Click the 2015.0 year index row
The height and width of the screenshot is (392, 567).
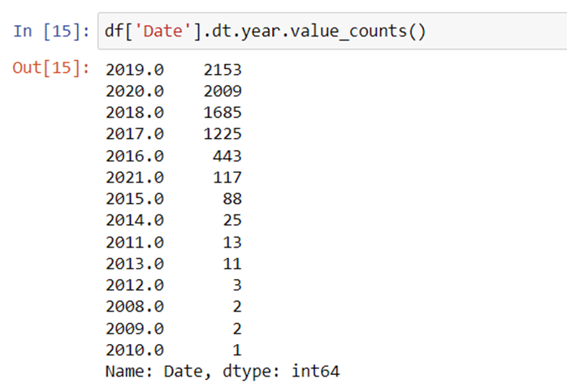tap(135, 199)
